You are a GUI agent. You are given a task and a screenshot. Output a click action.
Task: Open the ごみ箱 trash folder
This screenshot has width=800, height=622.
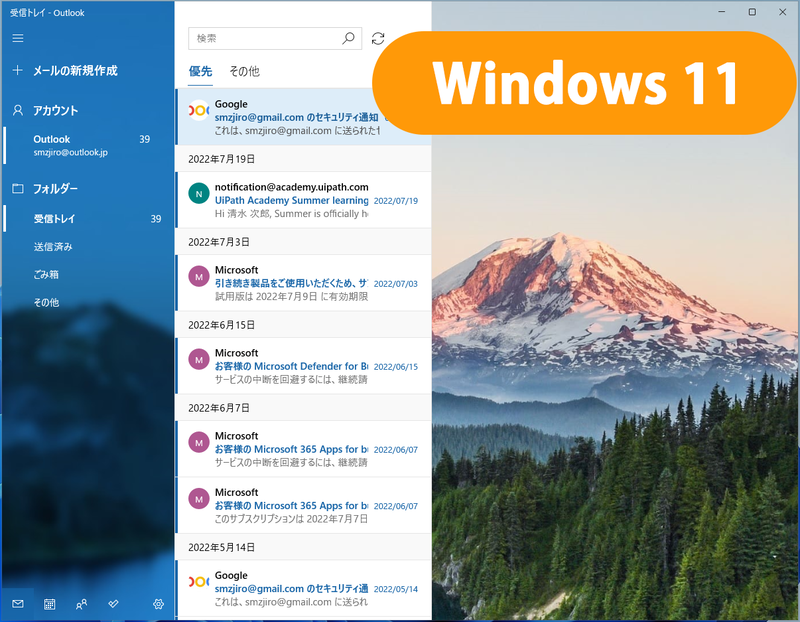[46, 275]
